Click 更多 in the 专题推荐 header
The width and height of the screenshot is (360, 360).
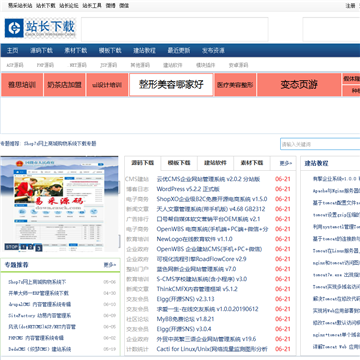(x=110, y=265)
